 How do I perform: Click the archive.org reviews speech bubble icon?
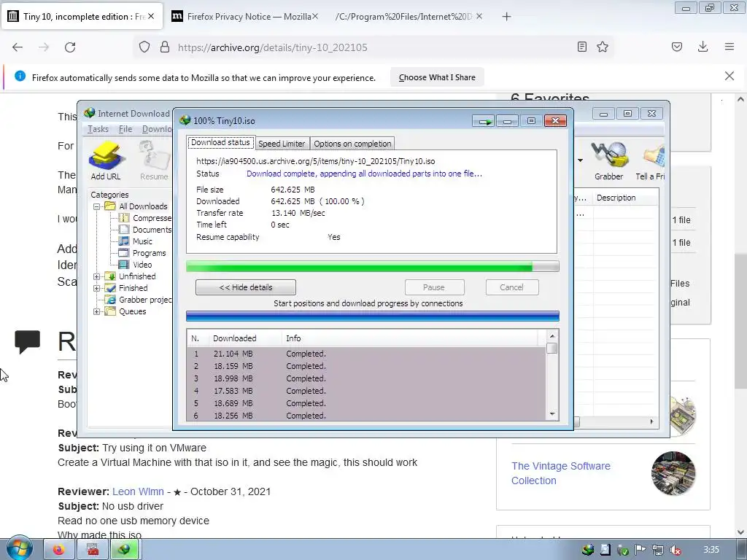tap(27, 341)
